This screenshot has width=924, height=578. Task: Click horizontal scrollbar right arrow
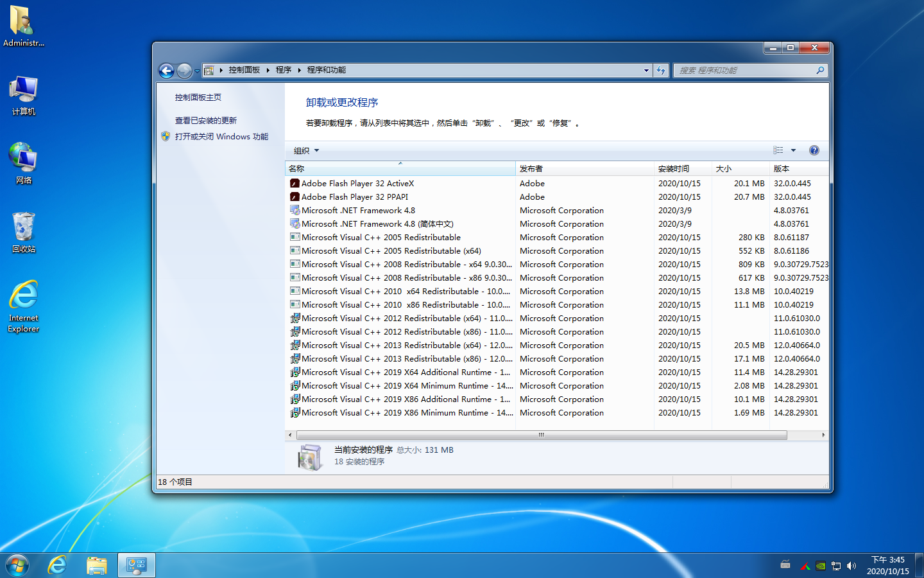pos(823,435)
